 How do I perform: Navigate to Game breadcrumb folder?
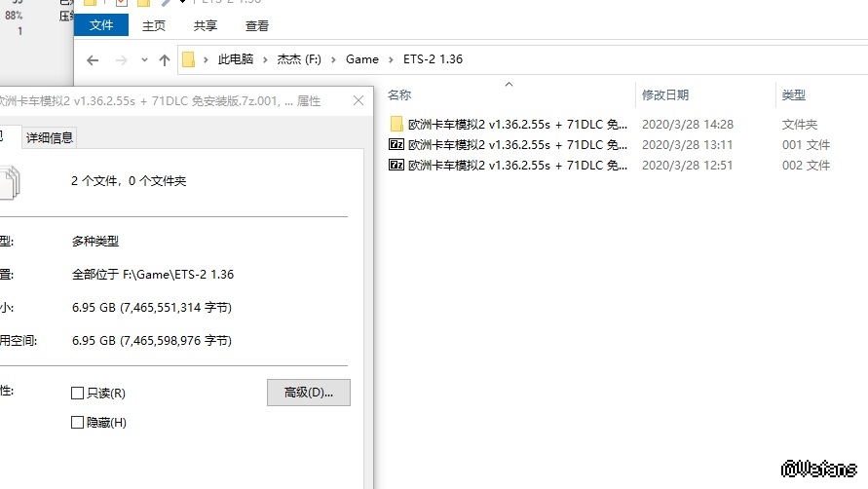pos(362,59)
